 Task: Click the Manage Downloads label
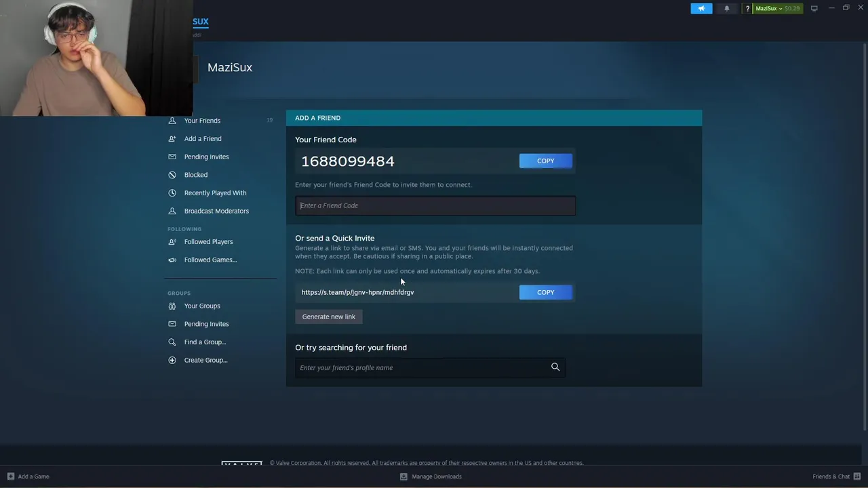click(437, 476)
